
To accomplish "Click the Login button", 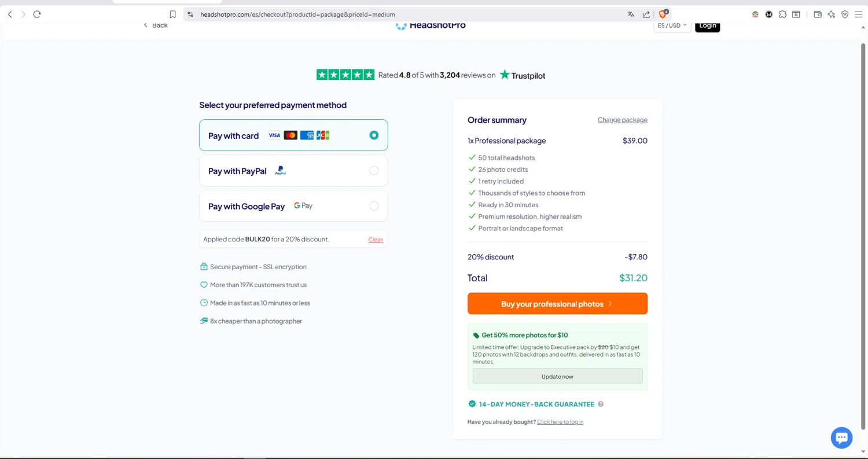I will 708,25.
